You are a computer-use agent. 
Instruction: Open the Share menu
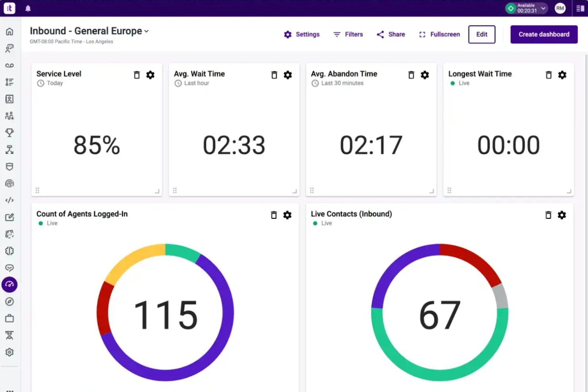click(391, 34)
